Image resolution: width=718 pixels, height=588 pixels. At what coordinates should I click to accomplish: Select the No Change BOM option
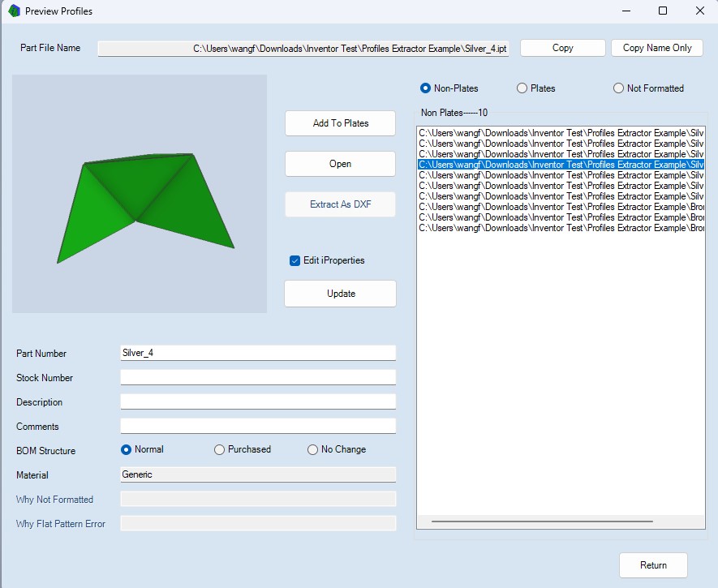pos(337,450)
